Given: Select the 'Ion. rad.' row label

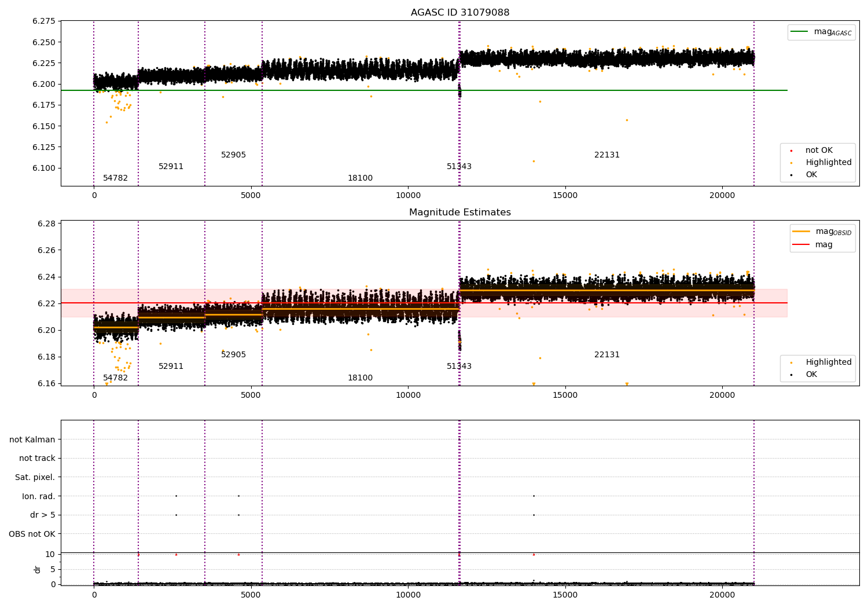Looking at the screenshot, I should [x=39, y=496].
